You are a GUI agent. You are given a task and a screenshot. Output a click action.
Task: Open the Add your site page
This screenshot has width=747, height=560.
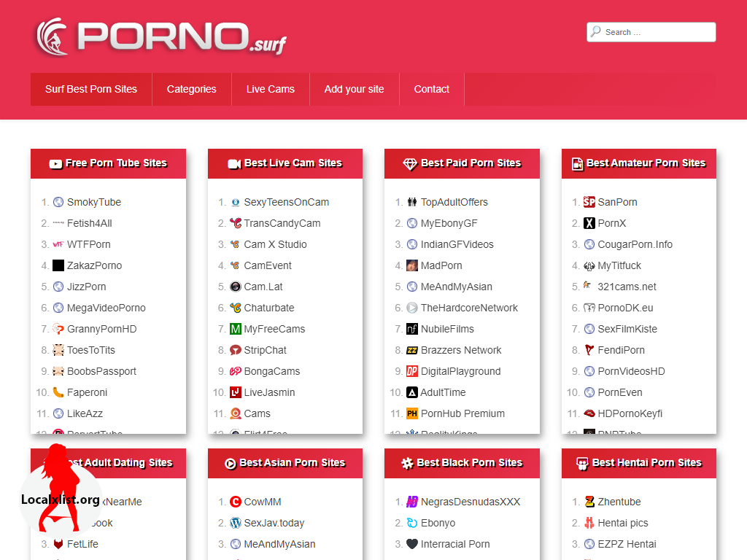[354, 89]
